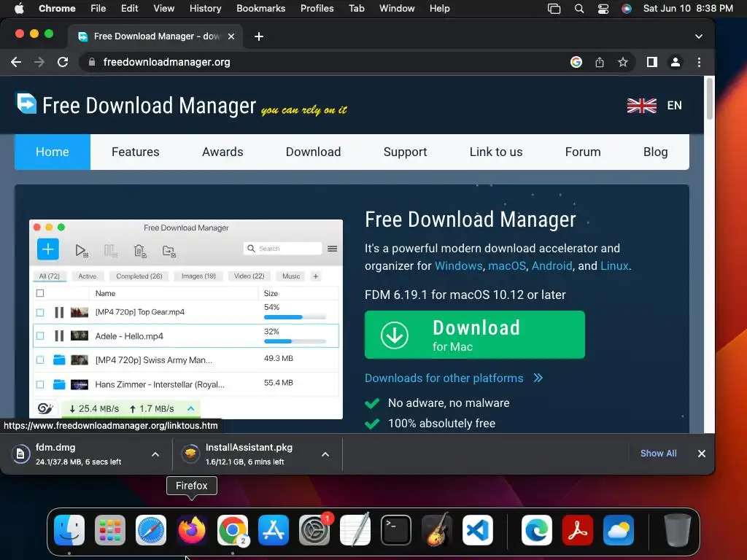Open App Store from the Dock
Screen dimensions: 747x560
[274, 530]
